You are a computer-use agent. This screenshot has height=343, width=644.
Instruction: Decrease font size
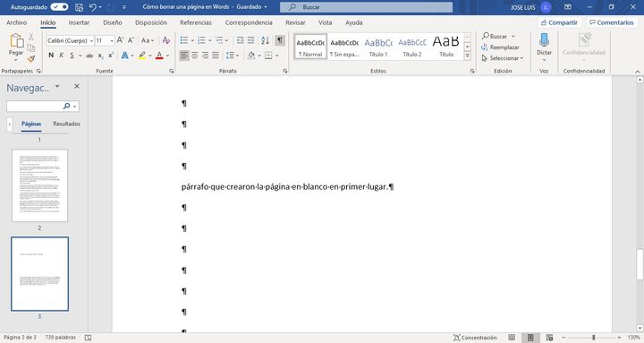click(x=131, y=40)
